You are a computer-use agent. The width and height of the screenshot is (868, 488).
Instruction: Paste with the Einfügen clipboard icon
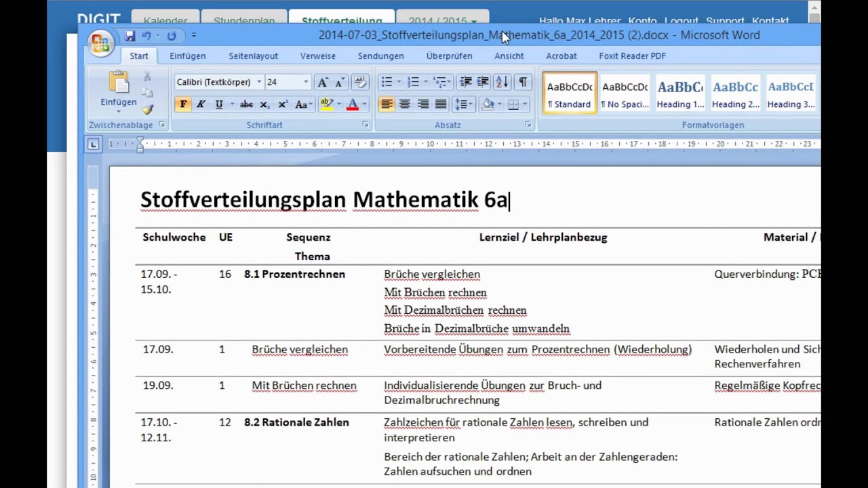tap(119, 83)
